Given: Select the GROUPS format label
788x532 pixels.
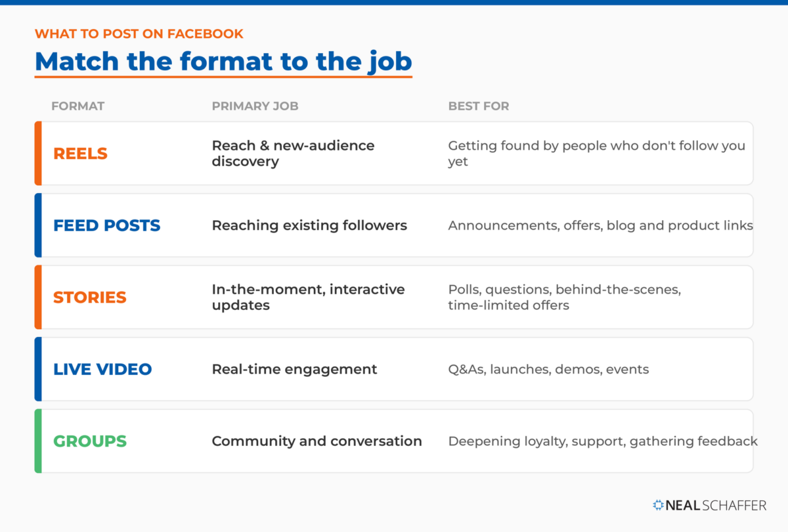Looking at the screenshot, I should click(x=89, y=441).
